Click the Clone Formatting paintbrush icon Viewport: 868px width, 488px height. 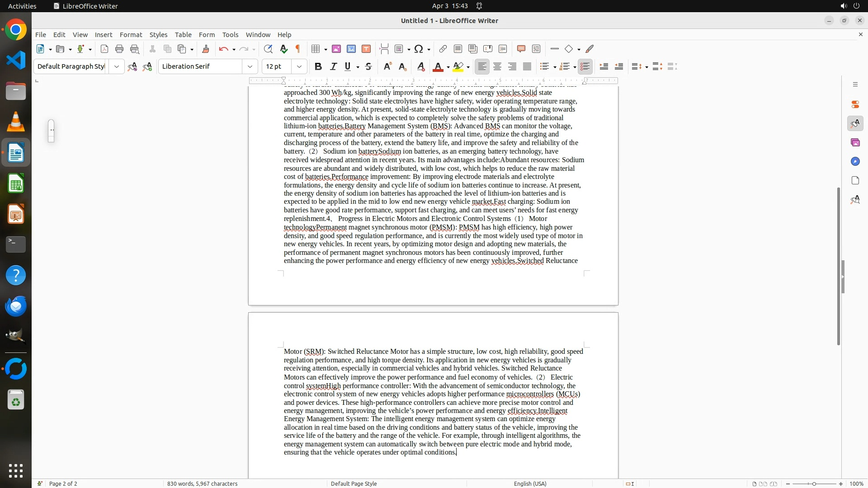pyautogui.click(x=206, y=49)
